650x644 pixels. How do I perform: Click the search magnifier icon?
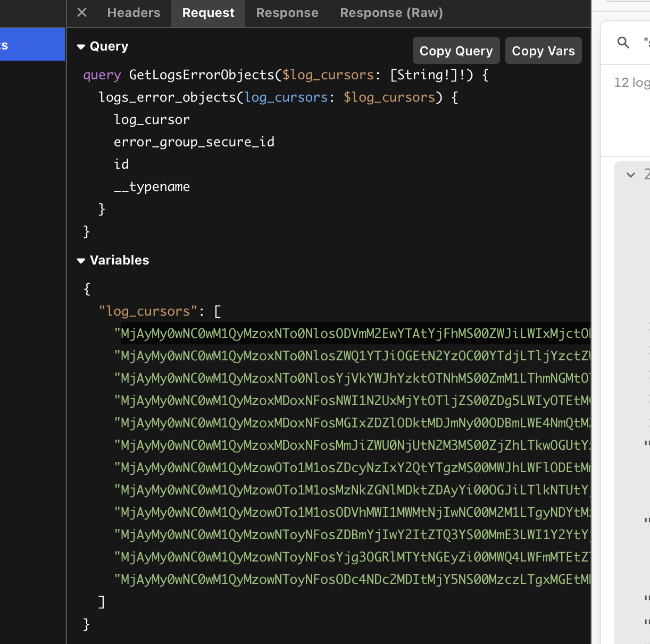point(623,43)
